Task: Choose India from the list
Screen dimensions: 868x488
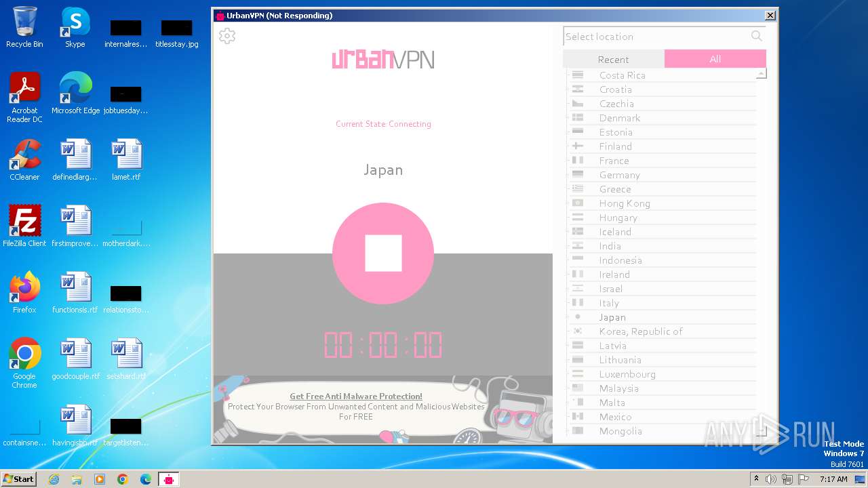Action: (662, 246)
